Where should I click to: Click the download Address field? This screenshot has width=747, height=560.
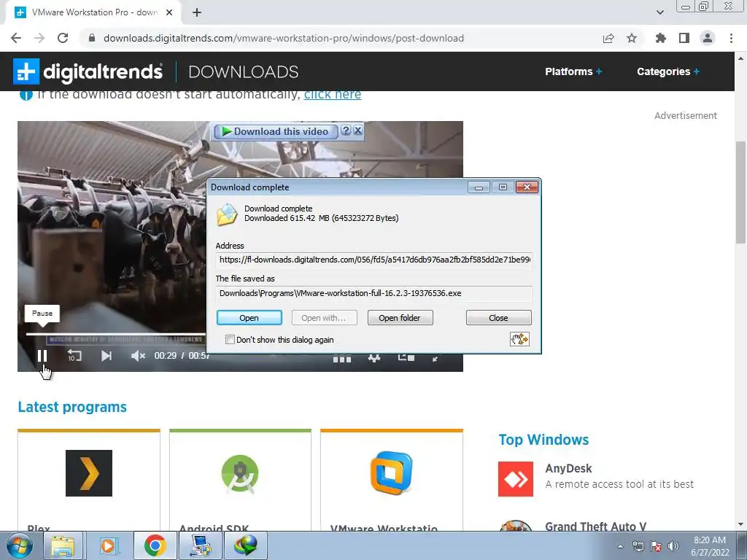click(x=373, y=260)
